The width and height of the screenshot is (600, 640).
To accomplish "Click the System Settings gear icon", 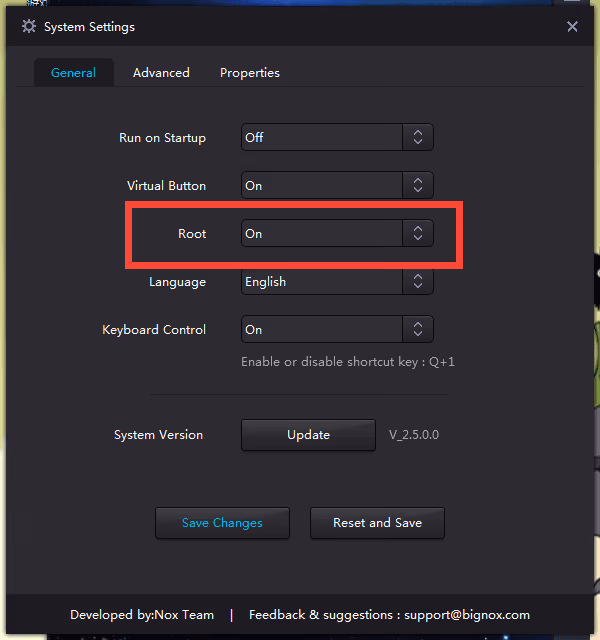I will (29, 27).
